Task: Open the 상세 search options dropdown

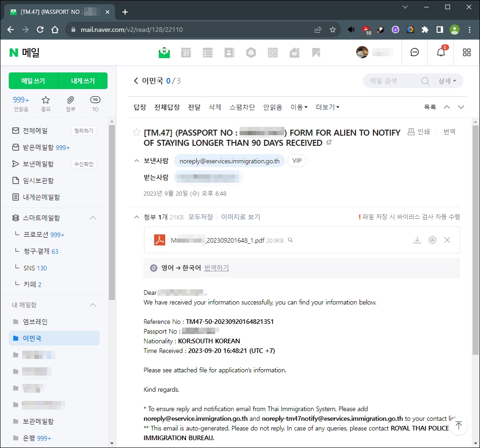Action: click(447, 81)
